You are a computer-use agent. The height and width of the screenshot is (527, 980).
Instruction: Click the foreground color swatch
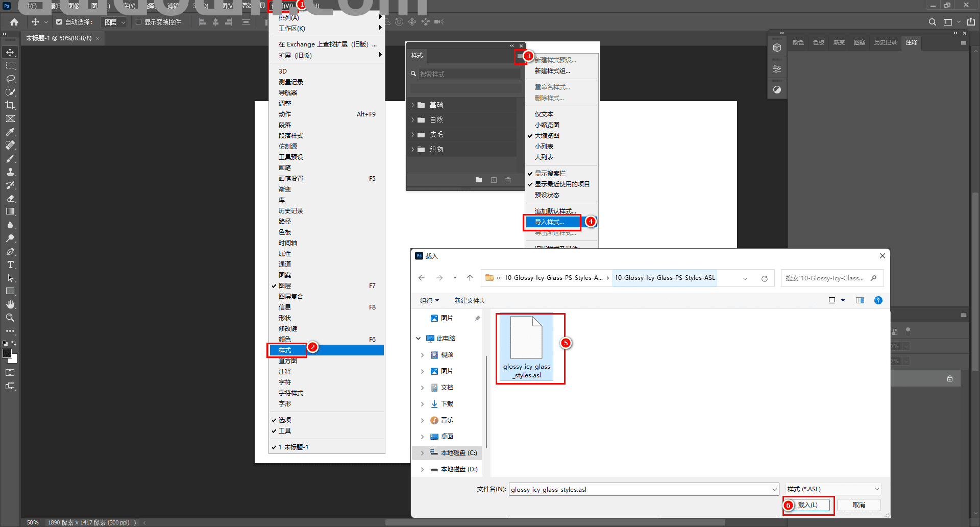click(7, 354)
